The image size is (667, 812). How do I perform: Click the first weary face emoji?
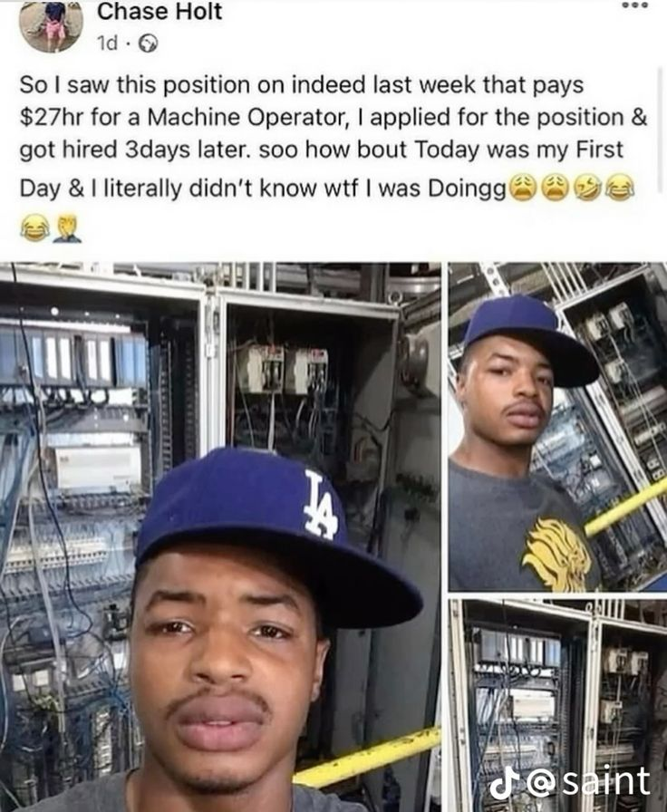tap(523, 188)
